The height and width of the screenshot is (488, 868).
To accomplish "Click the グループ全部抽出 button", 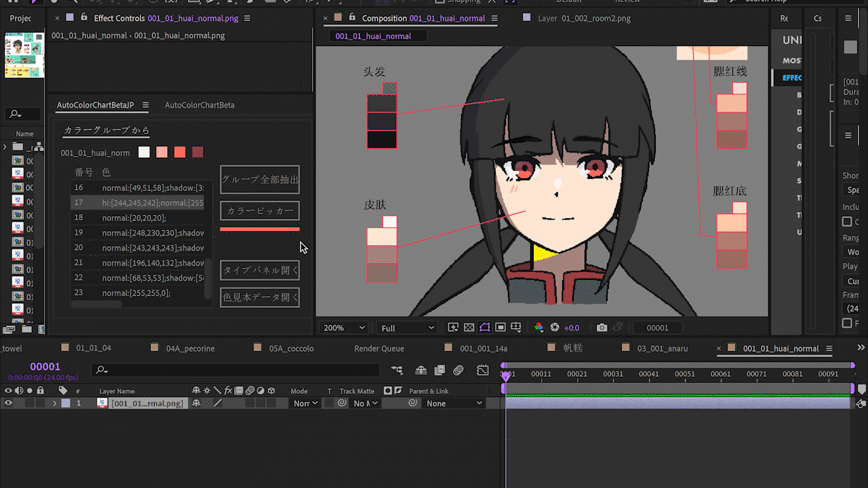I will click(x=260, y=180).
